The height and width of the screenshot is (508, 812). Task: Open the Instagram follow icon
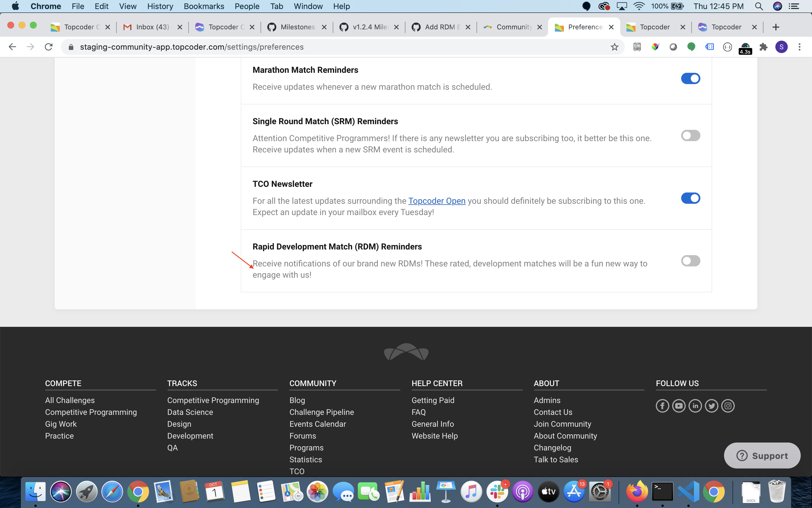coord(728,406)
